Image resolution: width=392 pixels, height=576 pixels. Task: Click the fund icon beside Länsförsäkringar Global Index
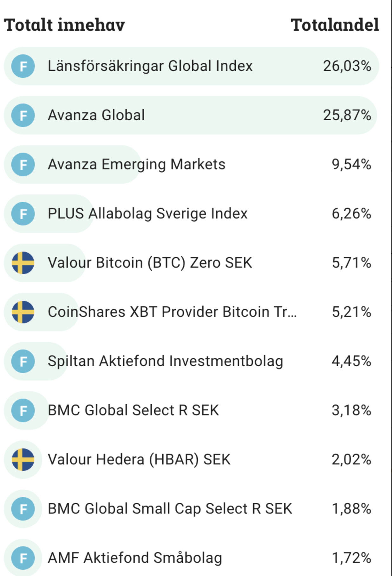(x=23, y=66)
